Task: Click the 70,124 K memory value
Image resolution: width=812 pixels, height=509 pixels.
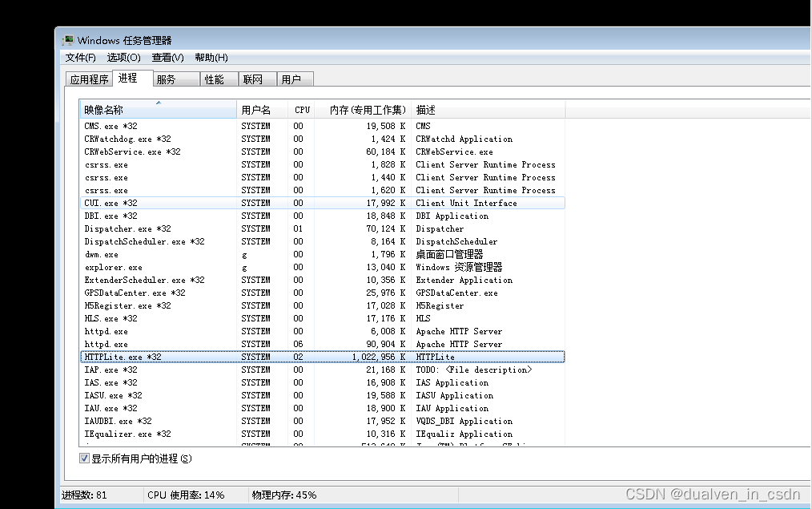Action: pos(386,228)
